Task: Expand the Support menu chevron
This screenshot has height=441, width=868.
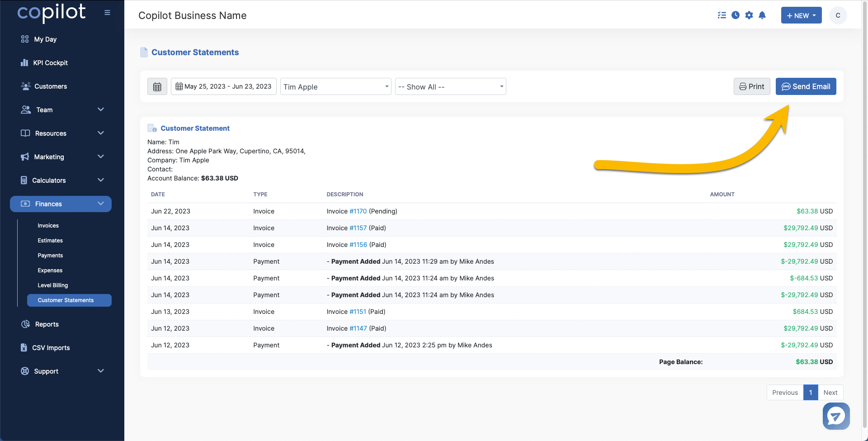Action: 101,371
